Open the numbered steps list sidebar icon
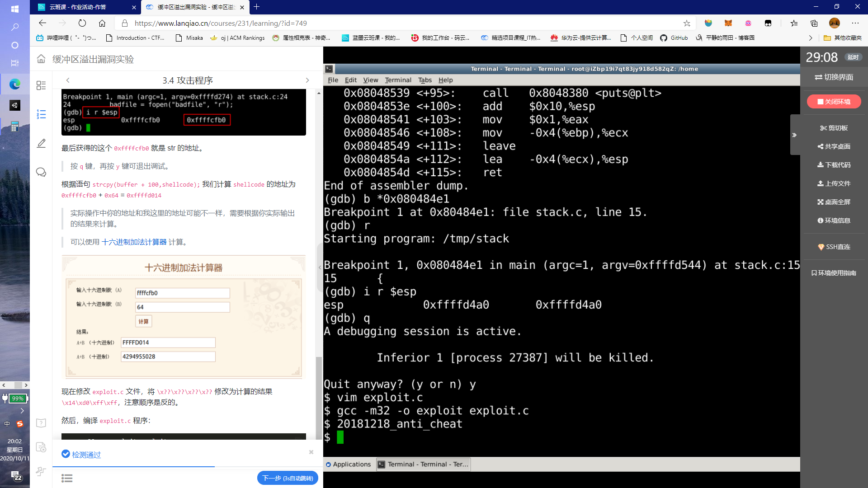 click(x=41, y=114)
